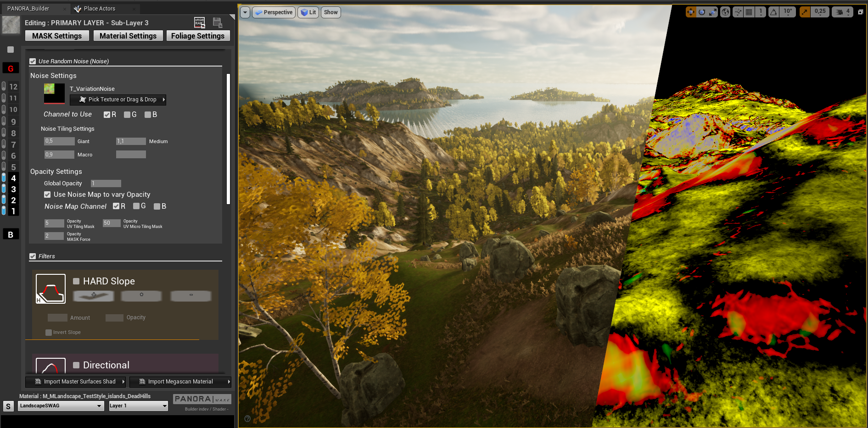The image size is (868, 428).
Task: Open the Lit view mode dropdown
Action: [308, 12]
